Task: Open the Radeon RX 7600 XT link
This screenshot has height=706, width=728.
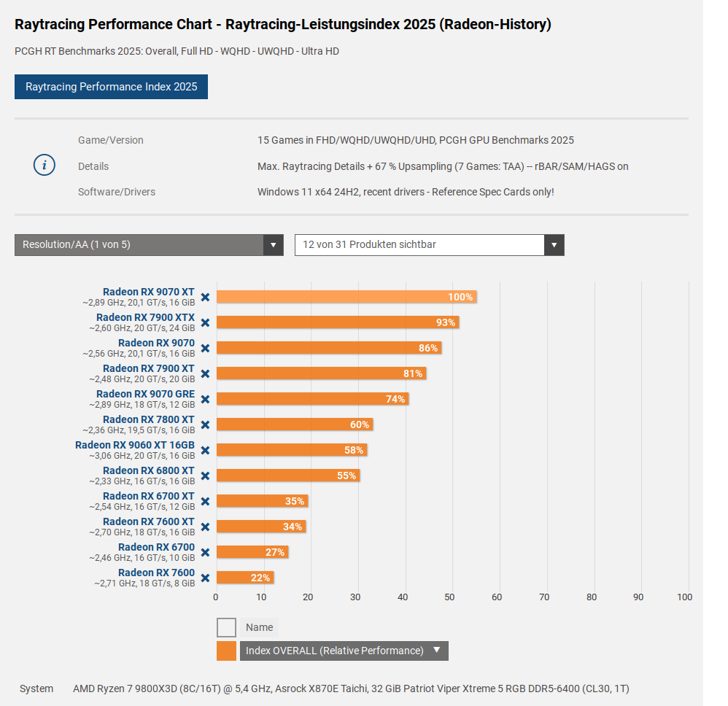Action: 149,521
